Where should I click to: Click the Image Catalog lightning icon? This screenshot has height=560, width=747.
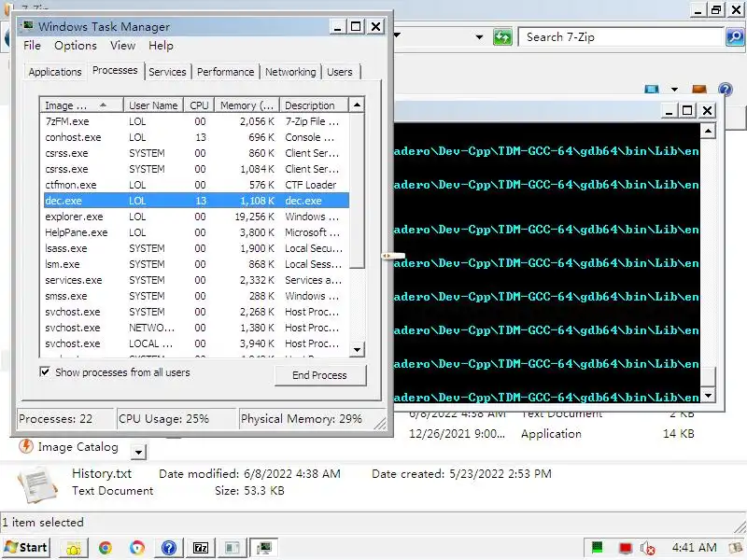coord(26,447)
